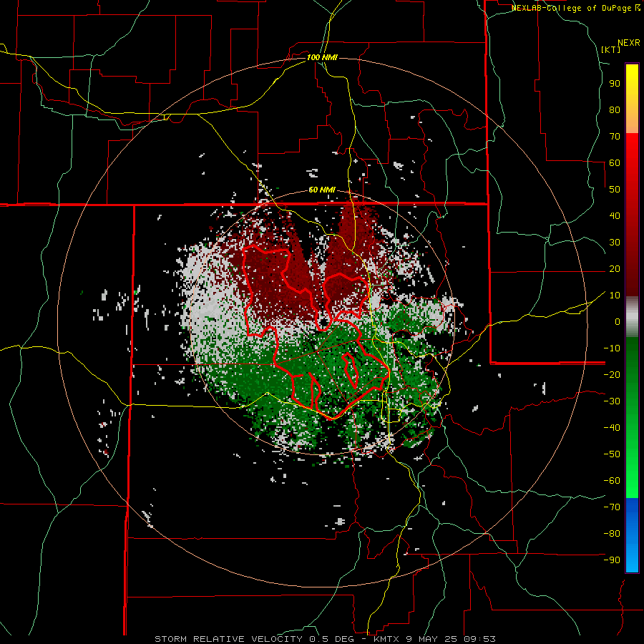Click the 40 value on the velocity scale
This screenshot has height=644, width=644.
tap(615, 215)
